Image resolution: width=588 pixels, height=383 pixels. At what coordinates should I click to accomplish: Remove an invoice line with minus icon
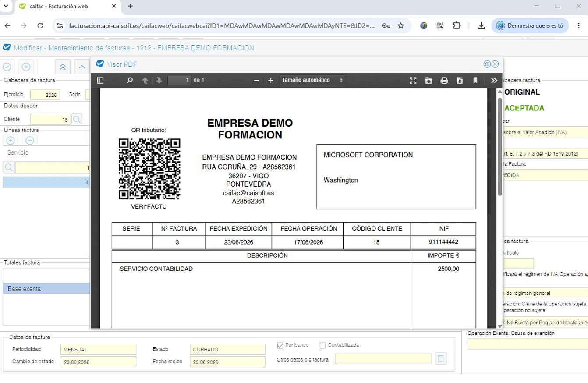(x=30, y=141)
